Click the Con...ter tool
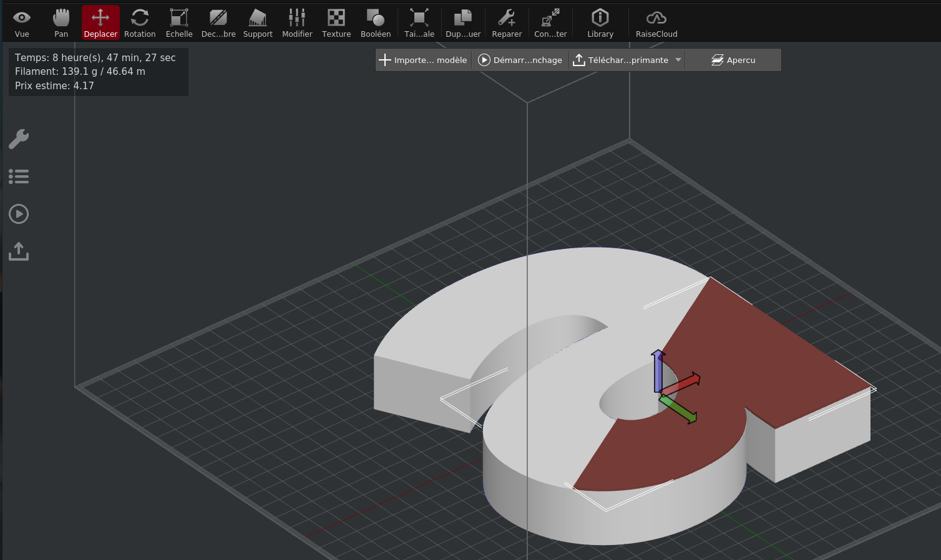The width and height of the screenshot is (941, 560). coord(550,23)
